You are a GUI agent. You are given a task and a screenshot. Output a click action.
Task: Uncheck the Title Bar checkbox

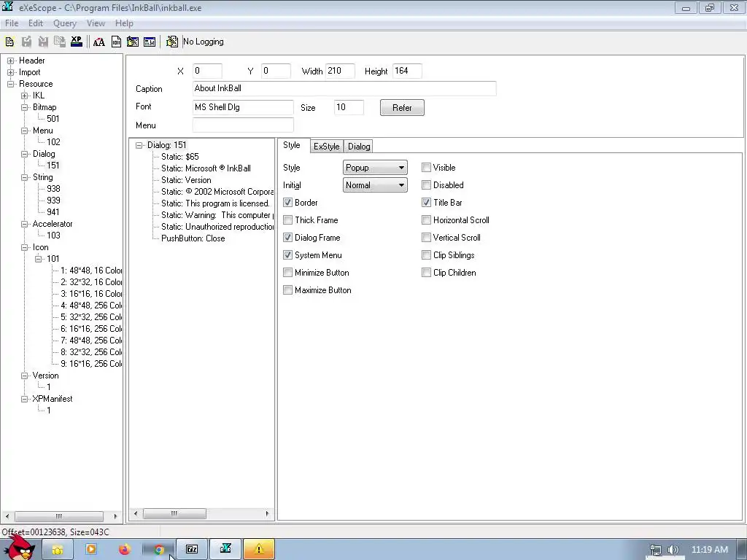[x=426, y=203]
